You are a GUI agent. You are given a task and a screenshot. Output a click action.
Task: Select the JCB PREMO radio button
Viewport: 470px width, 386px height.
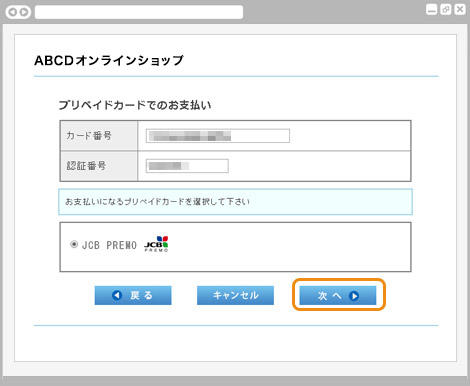[74, 244]
